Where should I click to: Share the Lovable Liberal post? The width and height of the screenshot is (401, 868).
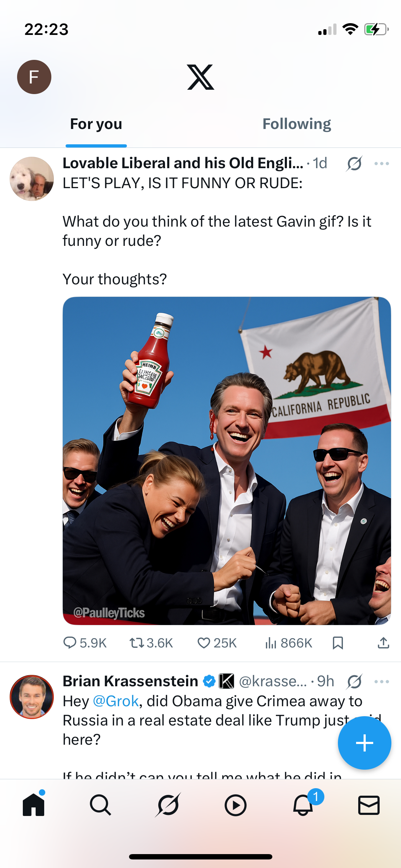click(x=383, y=643)
